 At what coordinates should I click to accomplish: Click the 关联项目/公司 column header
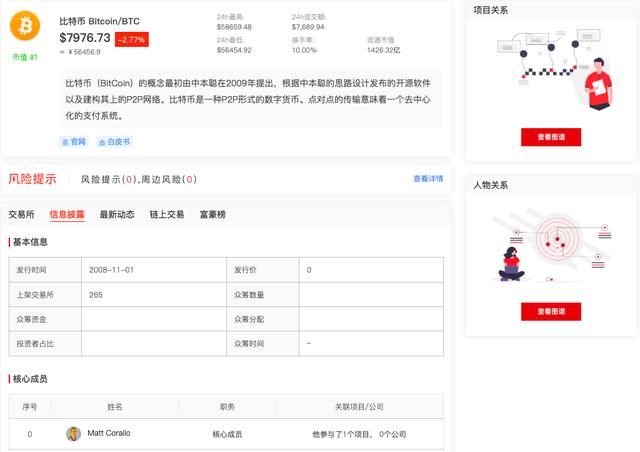(x=359, y=407)
